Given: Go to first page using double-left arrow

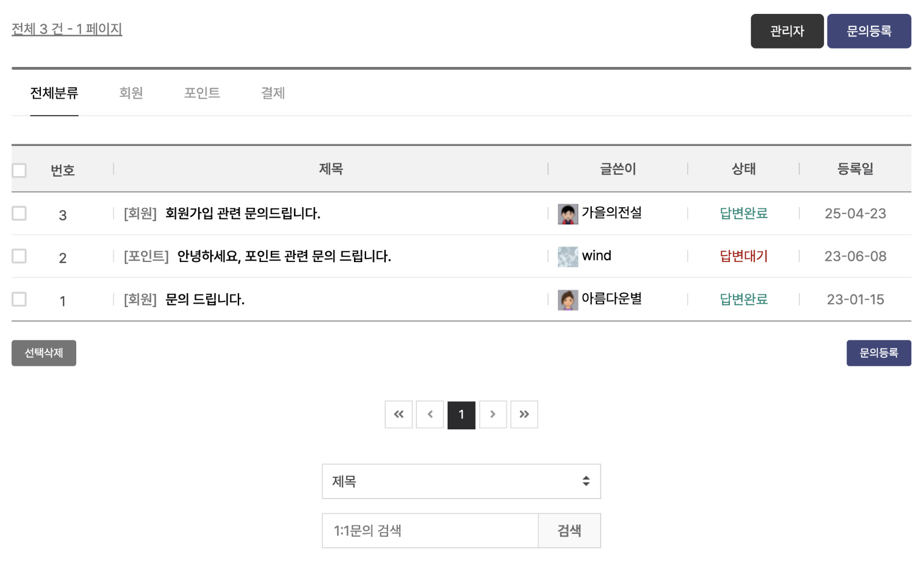Looking at the screenshot, I should (398, 414).
